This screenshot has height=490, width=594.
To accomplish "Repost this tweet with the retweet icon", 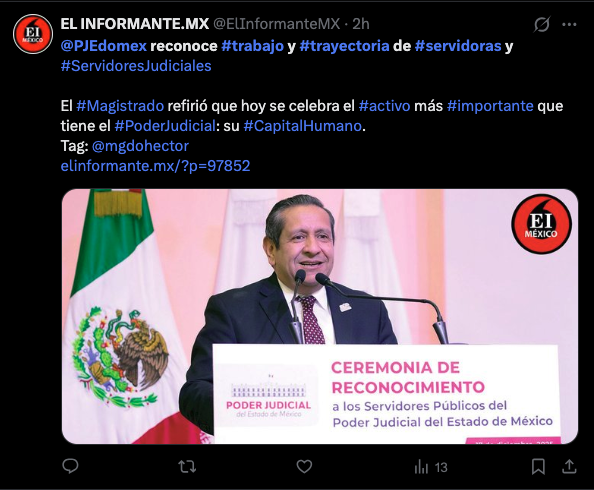I will tap(187, 467).
